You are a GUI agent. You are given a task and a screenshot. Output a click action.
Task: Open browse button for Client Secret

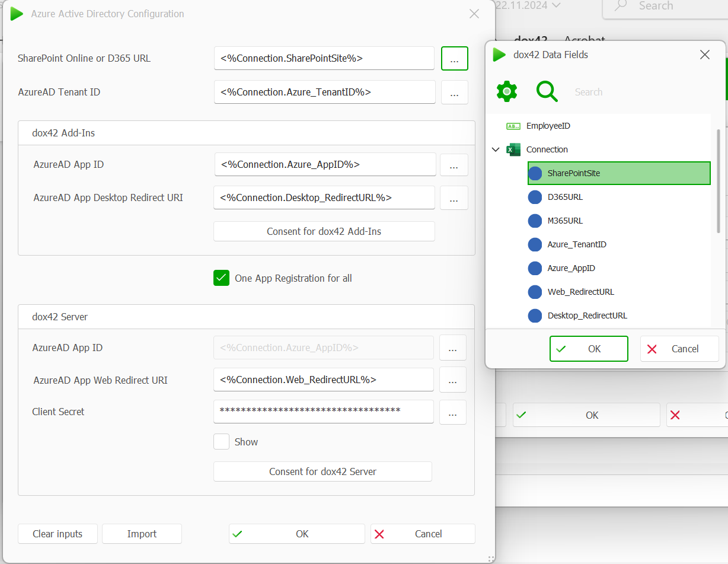coord(453,412)
